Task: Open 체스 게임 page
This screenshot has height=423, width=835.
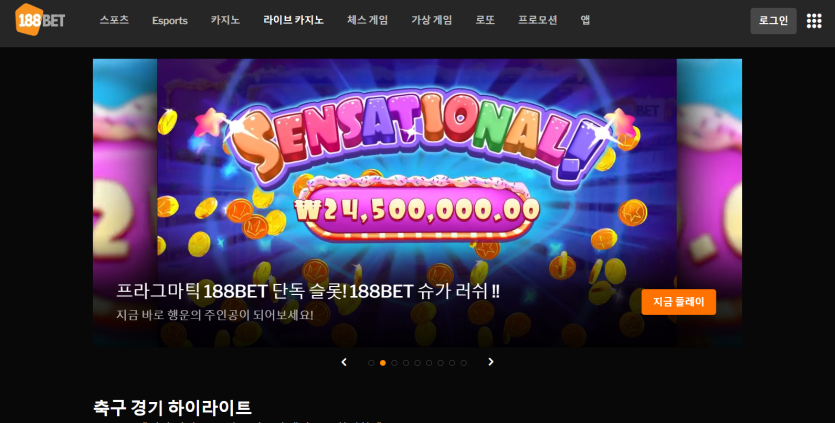Action: pyautogui.click(x=367, y=20)
